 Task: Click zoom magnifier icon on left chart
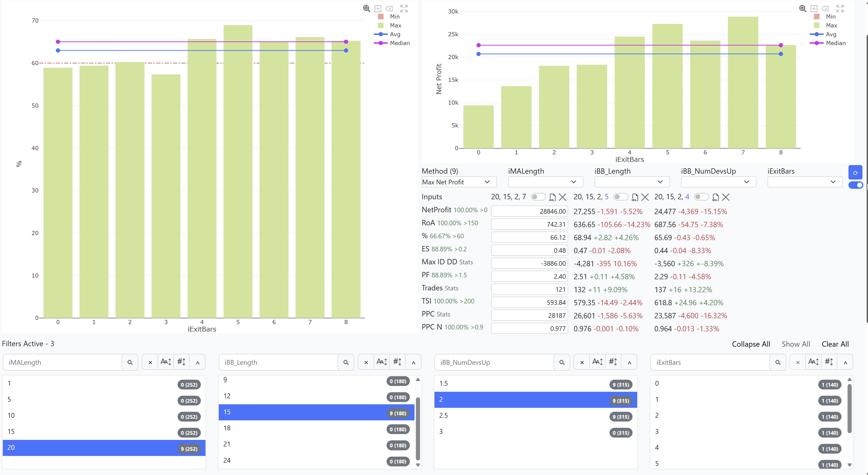367,8
